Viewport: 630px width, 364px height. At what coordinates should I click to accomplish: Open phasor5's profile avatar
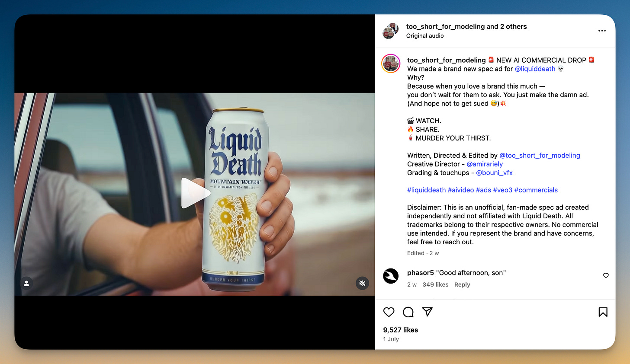(391, 276)
